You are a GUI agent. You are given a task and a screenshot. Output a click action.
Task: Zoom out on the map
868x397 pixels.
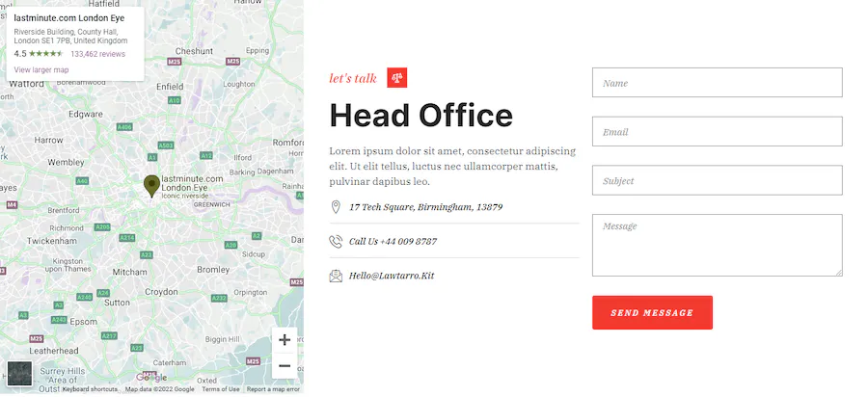285,365
